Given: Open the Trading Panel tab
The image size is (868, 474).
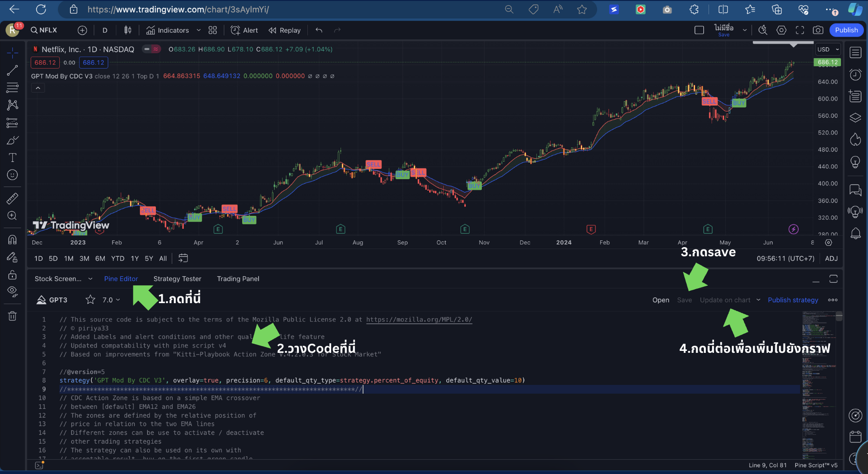Looking at the screenshot, I should coord(238,279).
